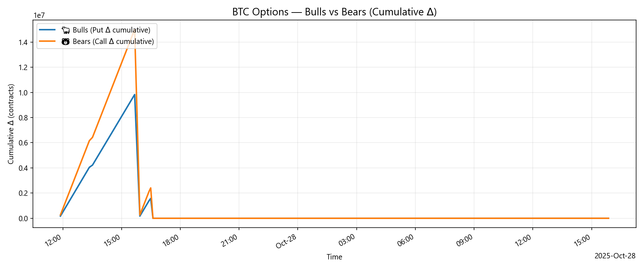Click the orange line swatch in the legend
The width and height of the screenshot is (644, 268).
point(48,41)
